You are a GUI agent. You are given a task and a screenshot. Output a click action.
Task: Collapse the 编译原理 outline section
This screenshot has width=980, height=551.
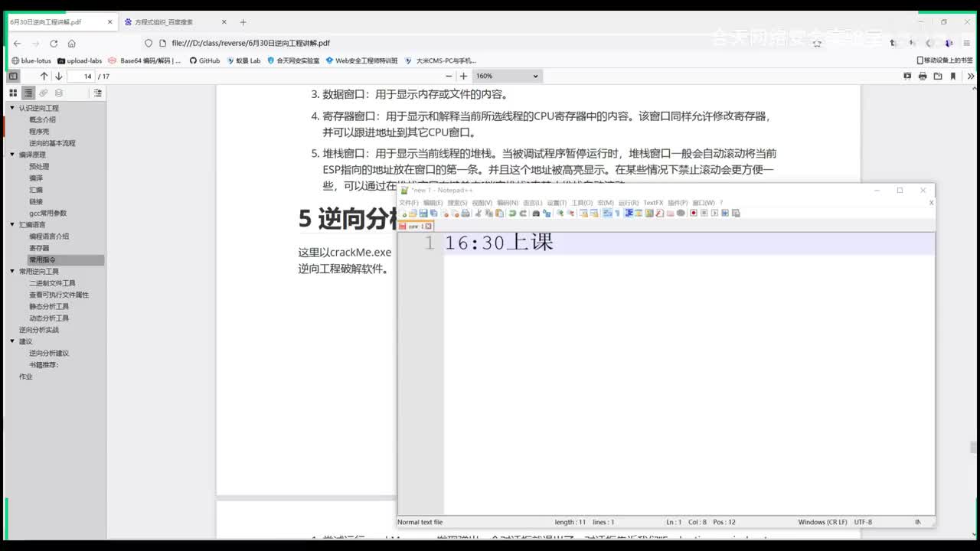coord(12,155)
